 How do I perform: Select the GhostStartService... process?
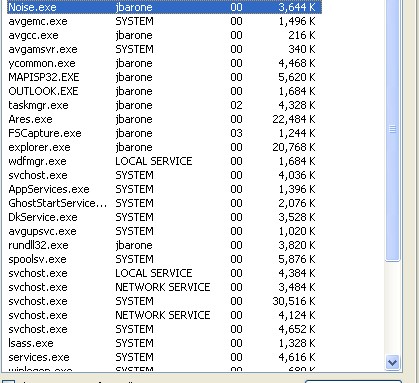[164, 203]
